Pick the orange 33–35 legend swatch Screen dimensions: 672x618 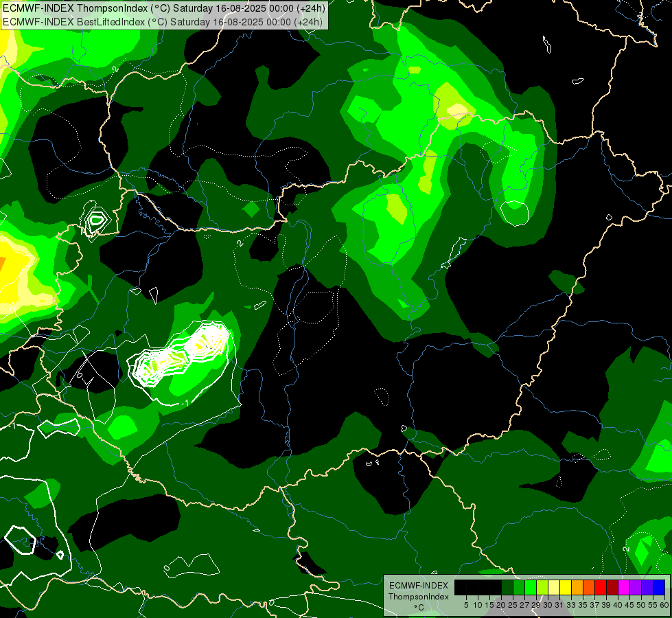[577, 587]
